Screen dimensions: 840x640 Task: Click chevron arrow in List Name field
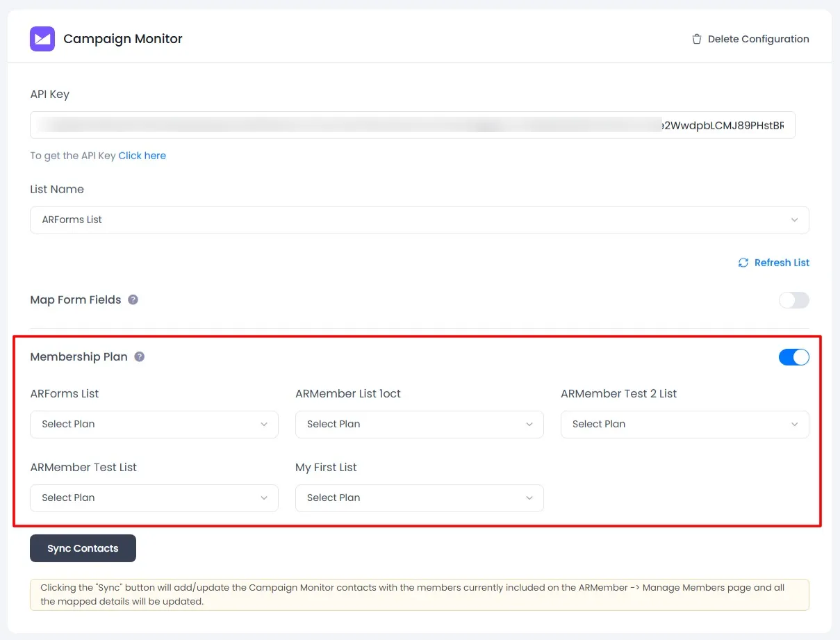794,220
